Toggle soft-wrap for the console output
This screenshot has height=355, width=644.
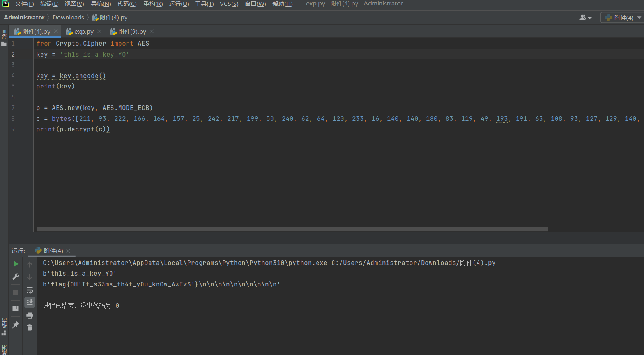tap(30, 290)
